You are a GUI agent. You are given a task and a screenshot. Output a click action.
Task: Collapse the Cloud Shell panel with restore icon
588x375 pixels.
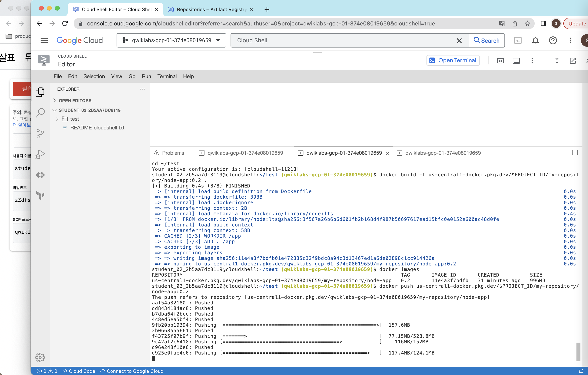[557, 61]
